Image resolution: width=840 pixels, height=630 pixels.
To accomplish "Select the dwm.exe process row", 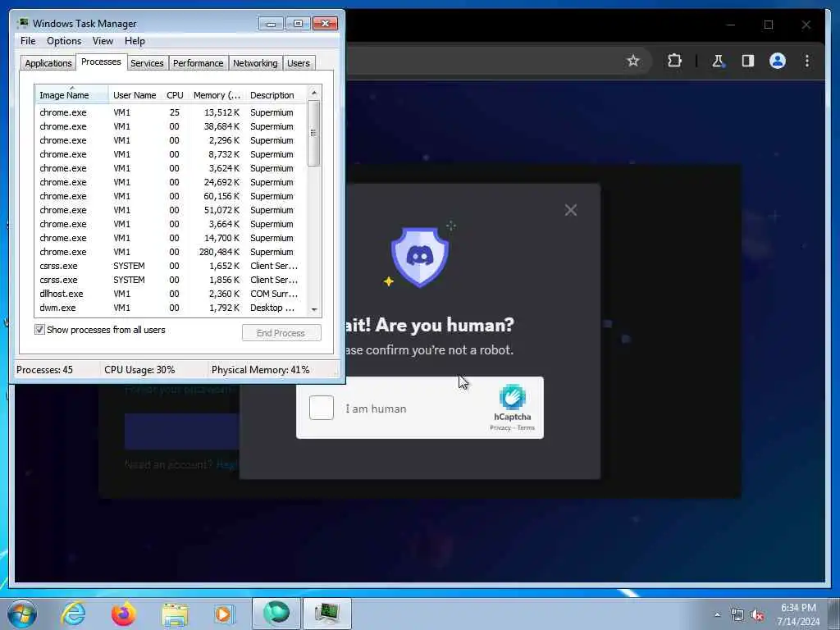I will pos(171,308).
